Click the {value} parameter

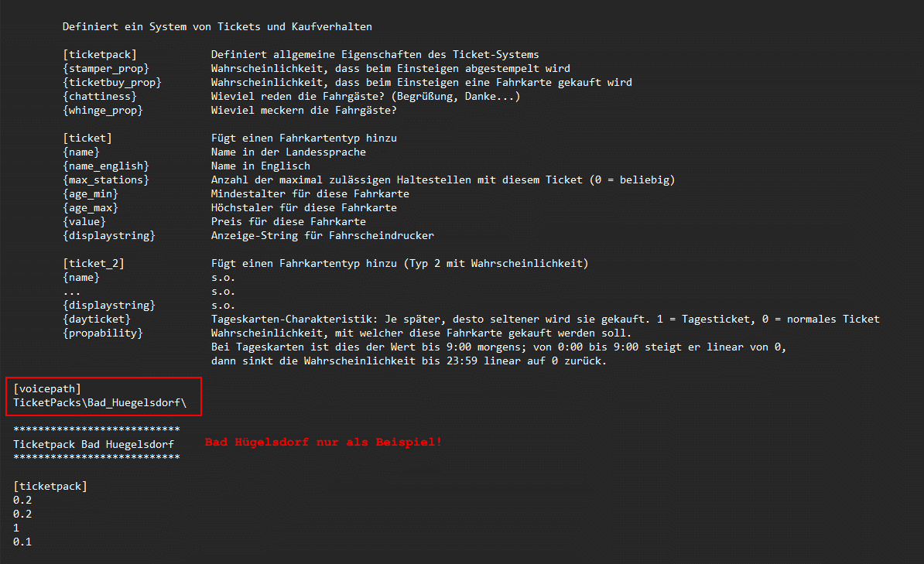(84, 221)
